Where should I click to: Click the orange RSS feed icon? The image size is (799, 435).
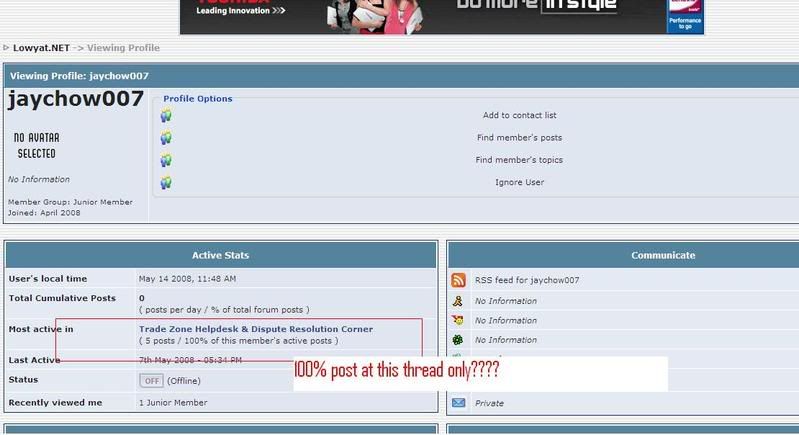tap(458, 281)
